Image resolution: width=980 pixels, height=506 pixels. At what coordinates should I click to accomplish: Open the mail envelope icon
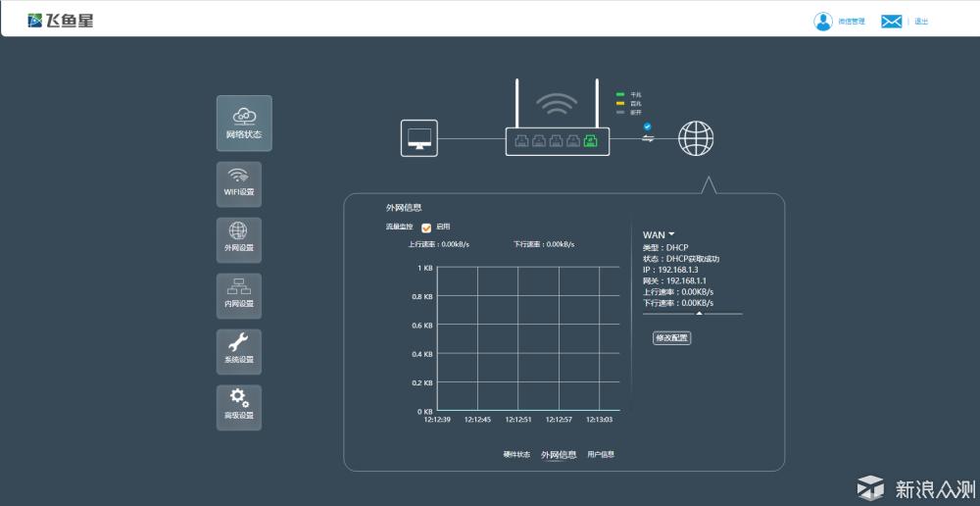pyautogui.click(x=891, y=22)
